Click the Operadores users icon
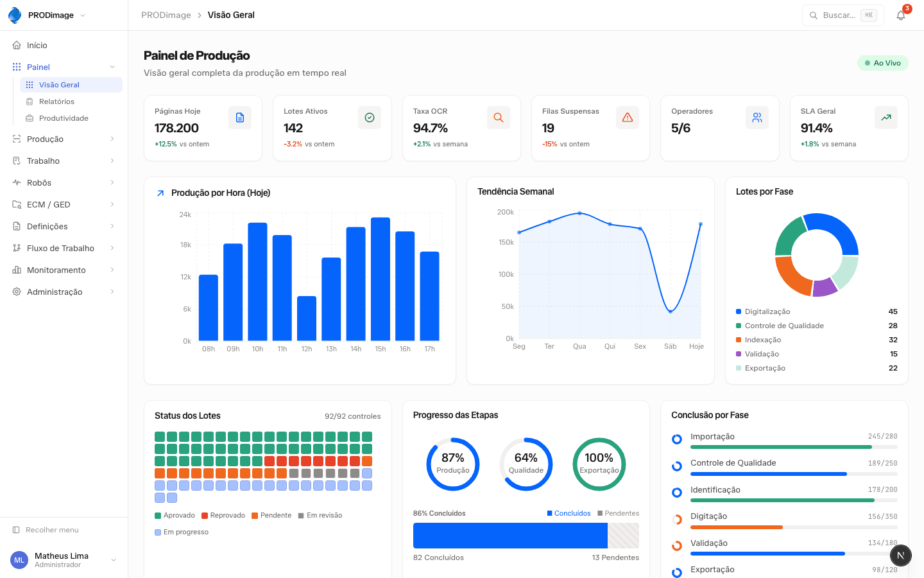 (757, 118)
